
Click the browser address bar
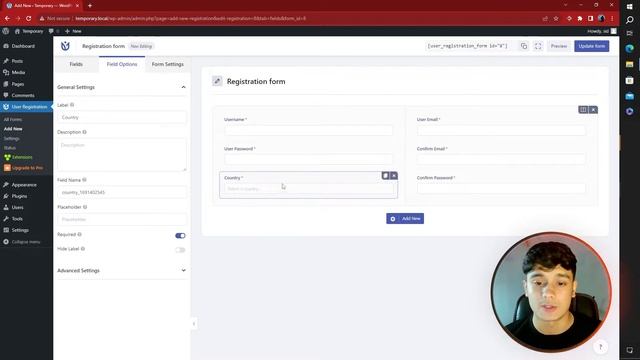[286, 18]
